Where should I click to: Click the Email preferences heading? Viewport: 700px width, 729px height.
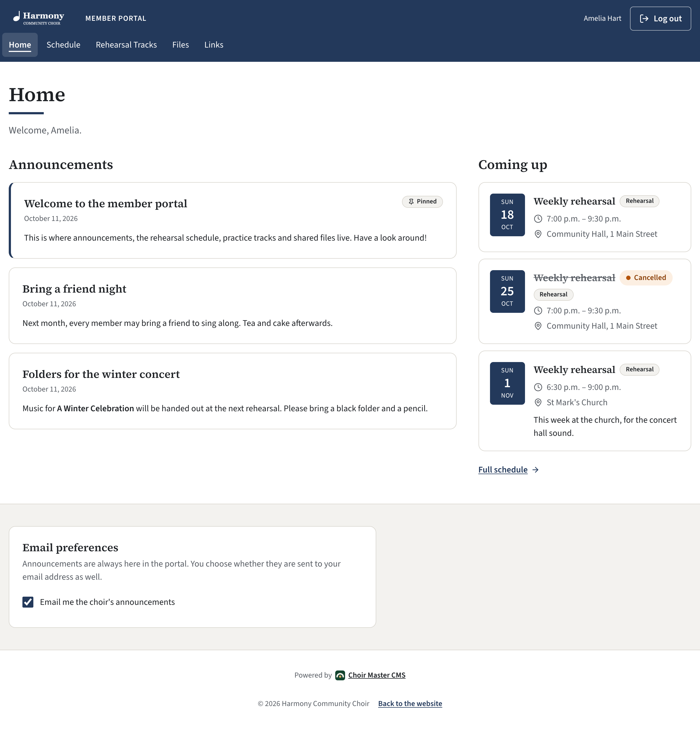[x=70, y=547]
